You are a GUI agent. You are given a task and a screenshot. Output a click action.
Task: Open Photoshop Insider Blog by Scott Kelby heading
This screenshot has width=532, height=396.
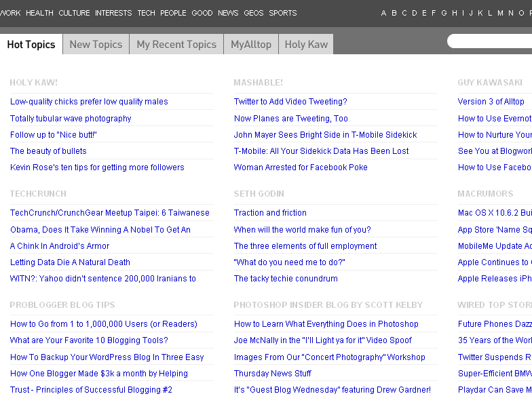click(328, 305)
